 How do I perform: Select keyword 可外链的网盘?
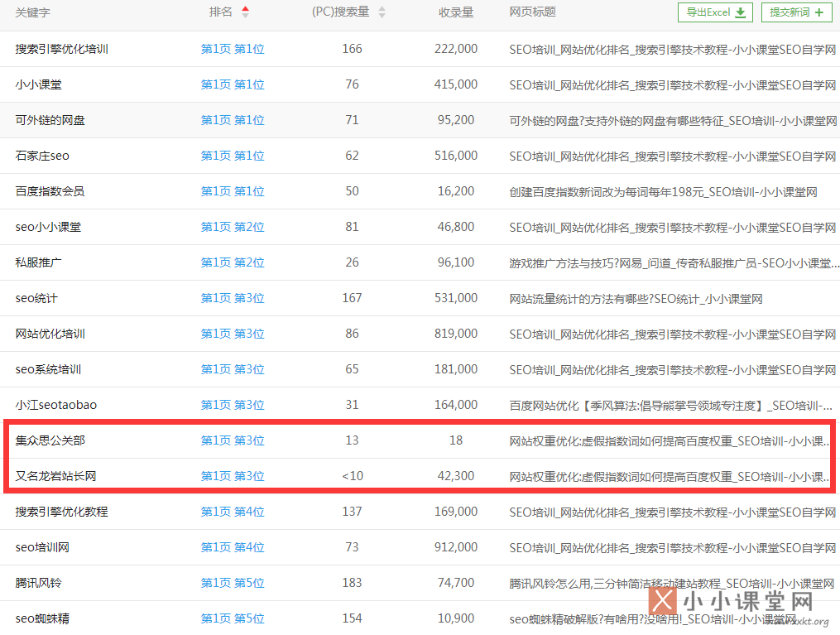50,120
